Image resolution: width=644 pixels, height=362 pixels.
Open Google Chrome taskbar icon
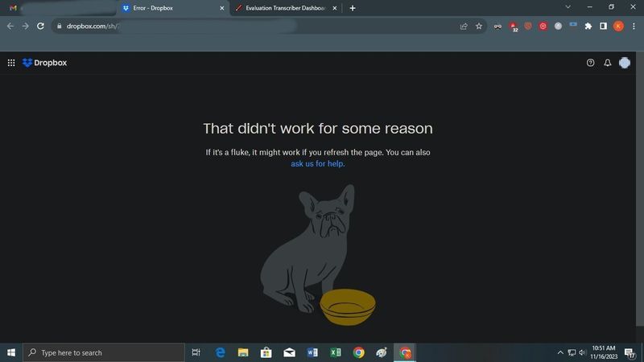(x=358, y=352)
